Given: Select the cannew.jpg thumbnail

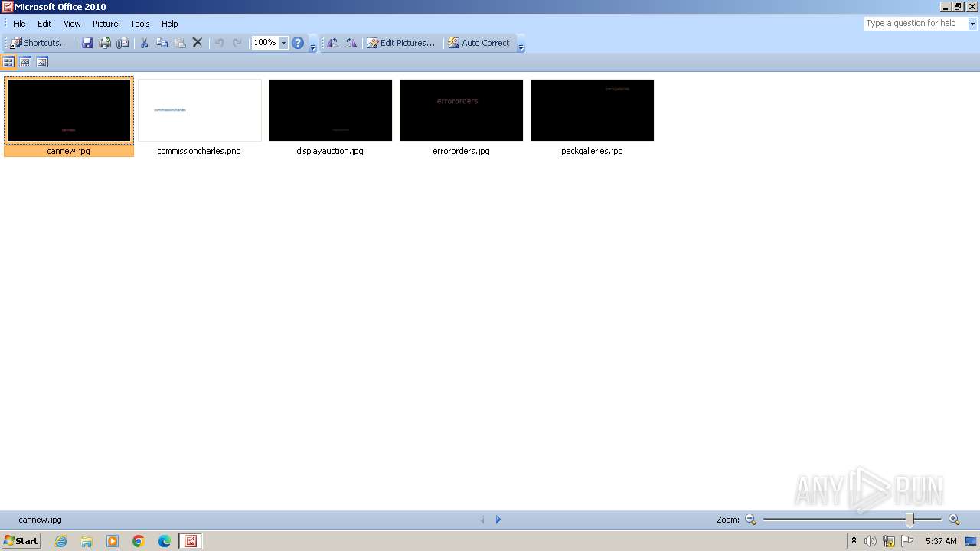Looking at the screenshot, I should click(69, 110).
